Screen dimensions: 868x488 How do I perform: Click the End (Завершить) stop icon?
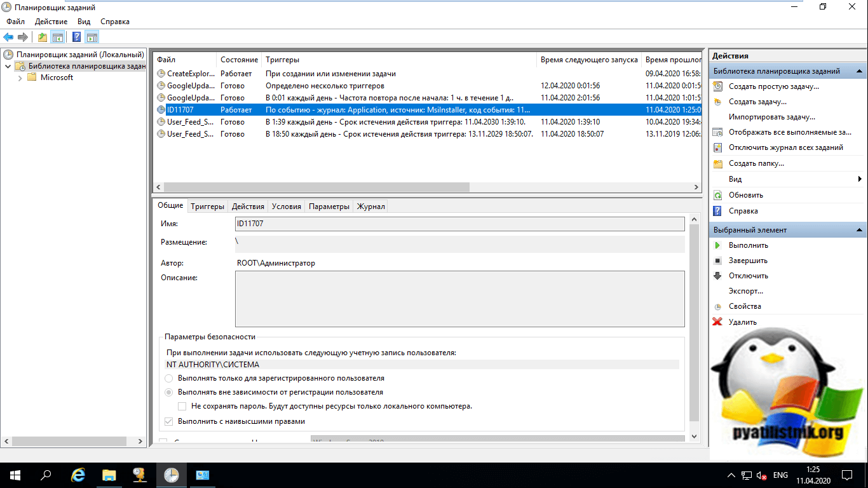tap(717, 261)
